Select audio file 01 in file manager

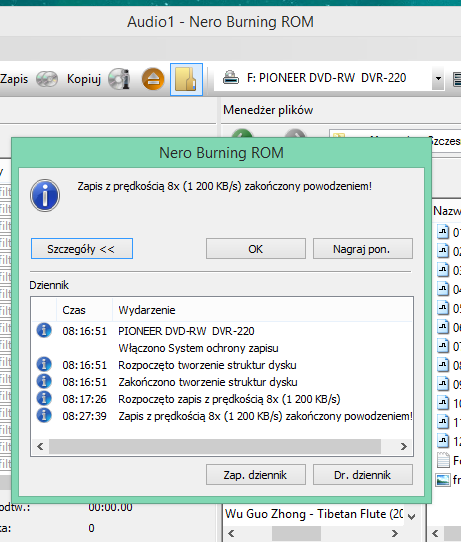click(x=448, y=232)
